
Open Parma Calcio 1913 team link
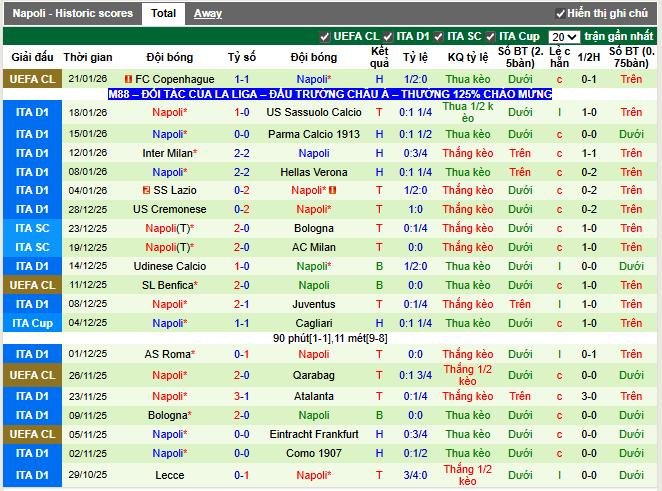coord(314,134)
